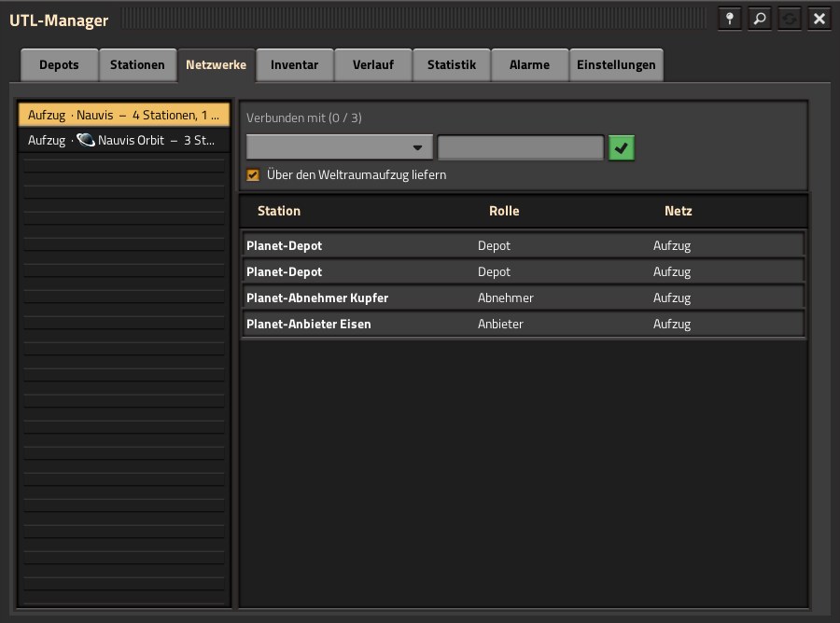Focus the text field beside the dropdown

coord(521,147)
